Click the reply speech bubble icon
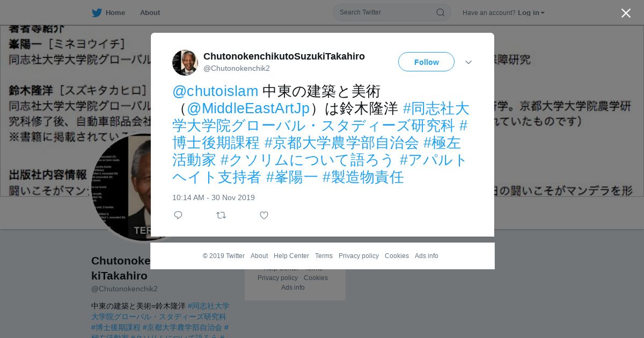 click(178, 215)
